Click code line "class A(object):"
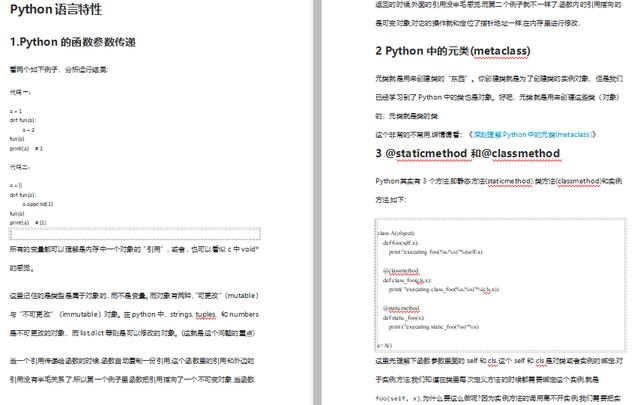This screenshot has height=405, width=640. click(x=396, y=233)
